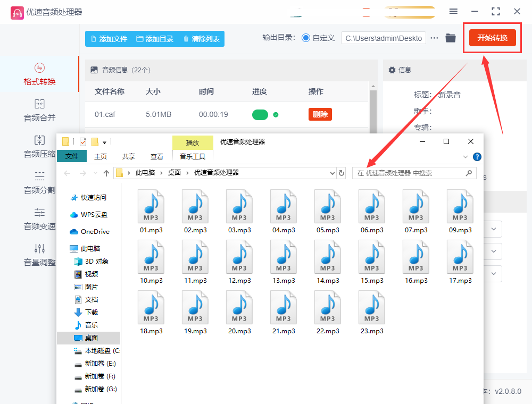This screenshot has height=404, width=532.
Task: Go back in Explorer
Action: click(67, 173)
